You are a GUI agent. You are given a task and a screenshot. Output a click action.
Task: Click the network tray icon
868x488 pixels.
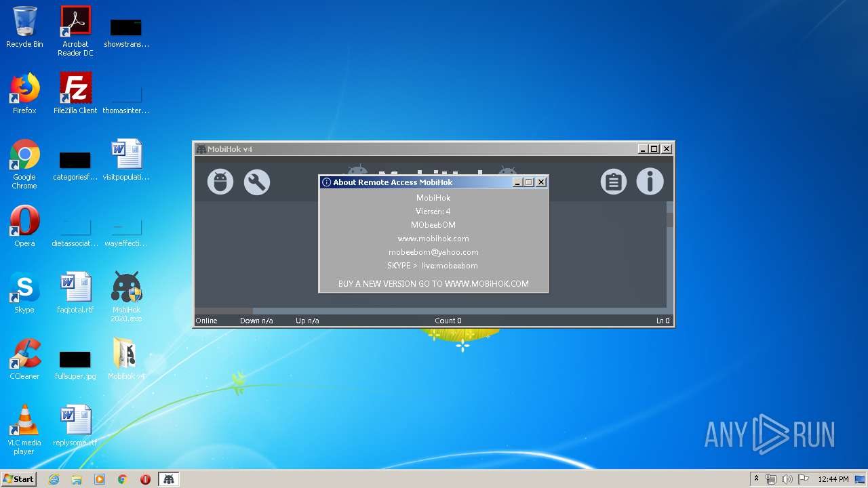tap(771, 479)
